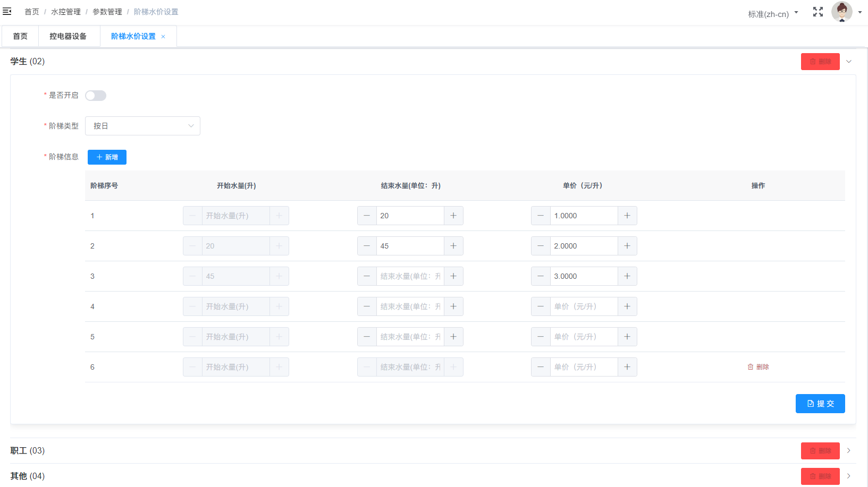Decrease row 2 end water volume
Screen dimensions: 868x487
pos(367,246)
